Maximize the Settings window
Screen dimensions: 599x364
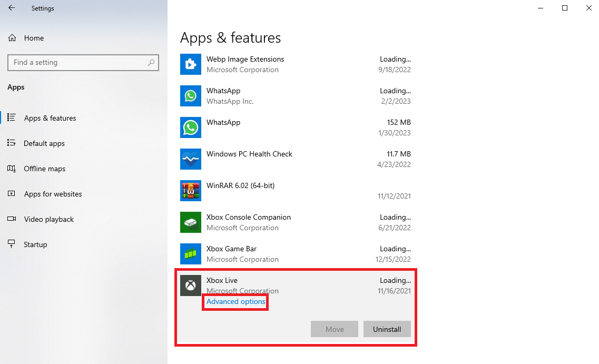[x=565, y=8]
